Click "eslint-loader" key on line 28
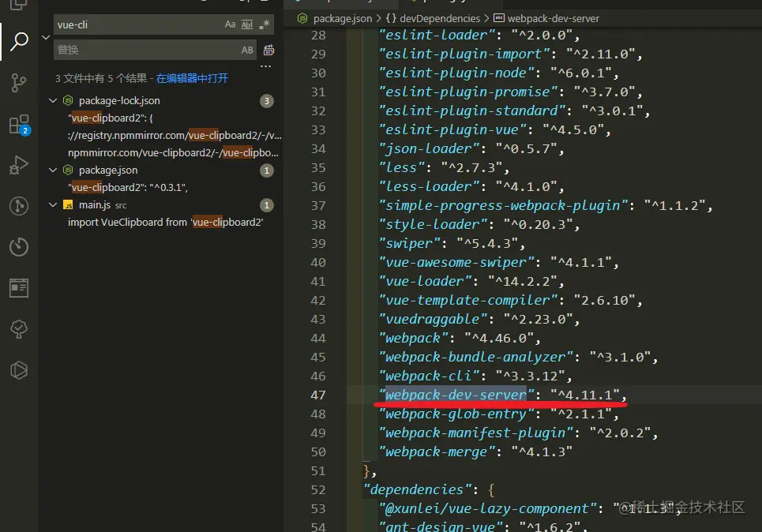Screen dimensions: 762x532 pos(437,35)
